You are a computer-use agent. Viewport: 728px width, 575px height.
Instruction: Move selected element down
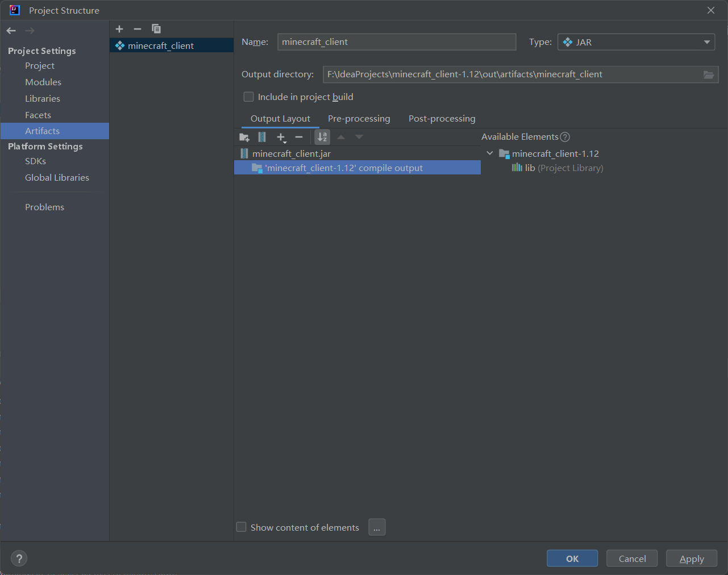pos(359,137)
